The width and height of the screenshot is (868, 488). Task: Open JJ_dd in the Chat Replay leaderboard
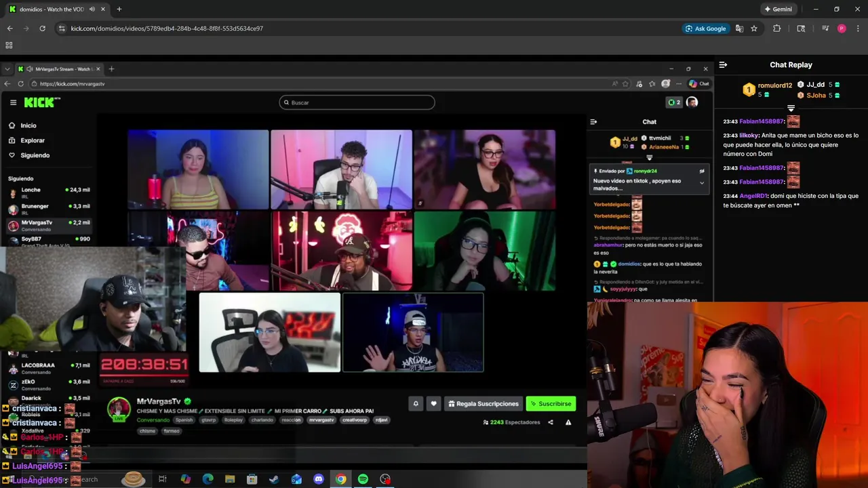tap(816, 85)
